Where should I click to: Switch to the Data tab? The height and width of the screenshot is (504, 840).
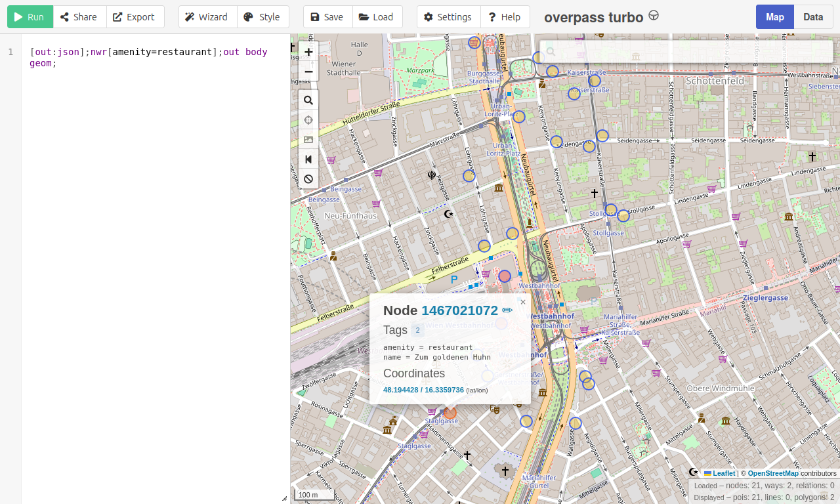[812, 17]
